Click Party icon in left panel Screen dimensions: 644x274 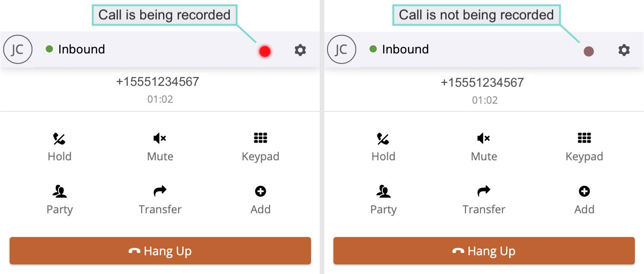[59, 191]
